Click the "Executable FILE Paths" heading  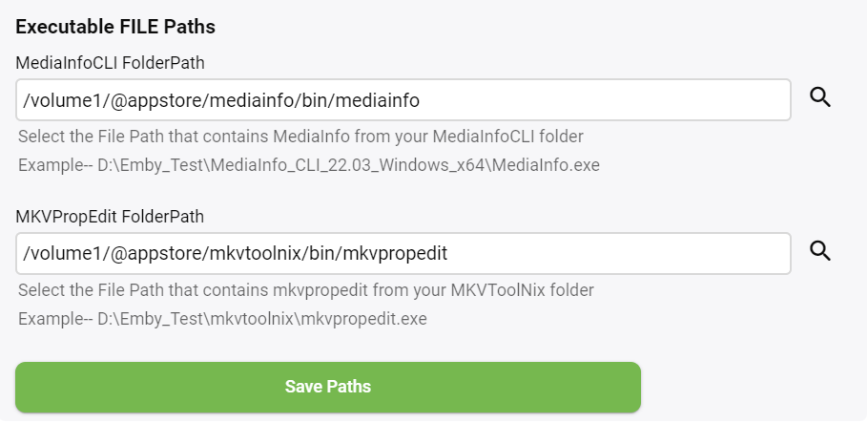[115, 27]
